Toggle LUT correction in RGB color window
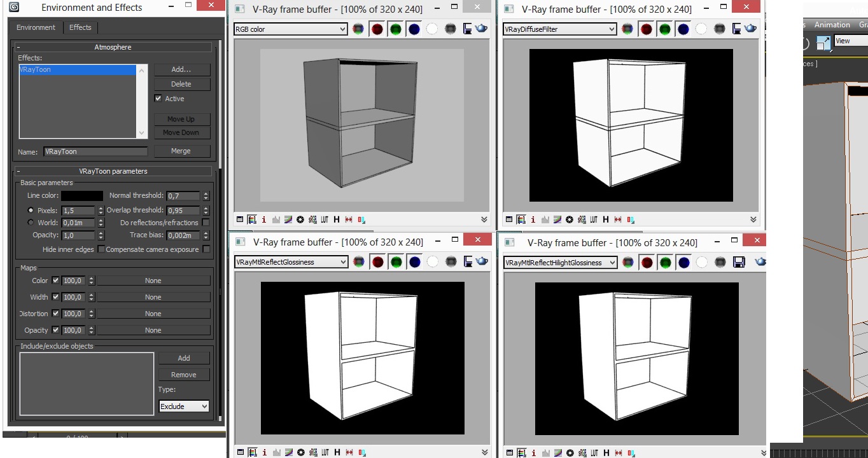Viewport: 868px width, 458px height. pyautogui.click(x=325, y=219)
